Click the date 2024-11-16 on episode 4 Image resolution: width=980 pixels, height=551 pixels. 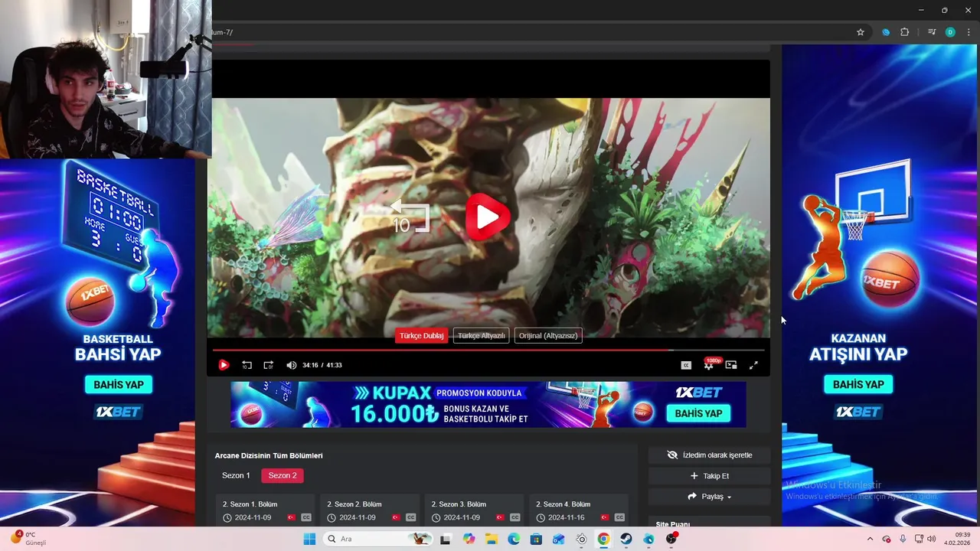pos(566,518)
